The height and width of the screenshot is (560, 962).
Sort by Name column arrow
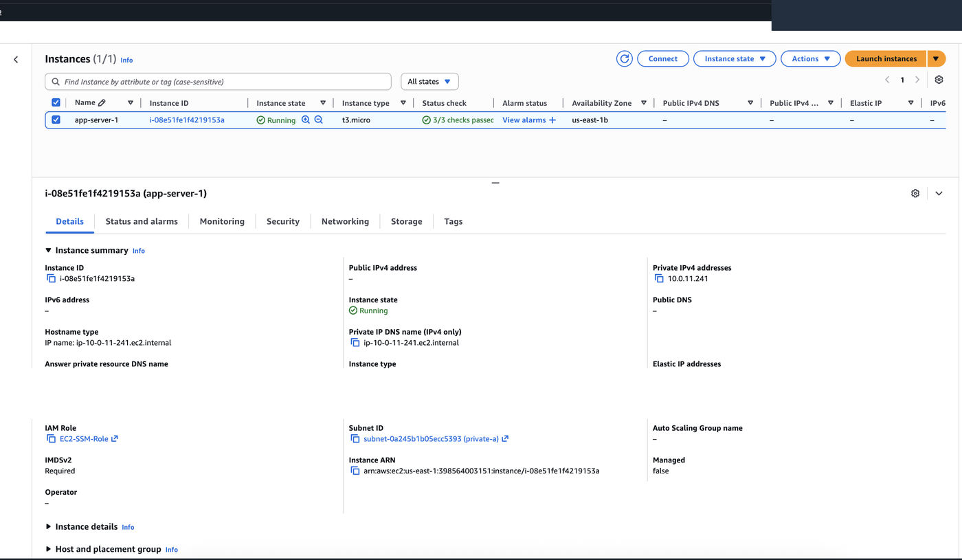tap(131, 102)
